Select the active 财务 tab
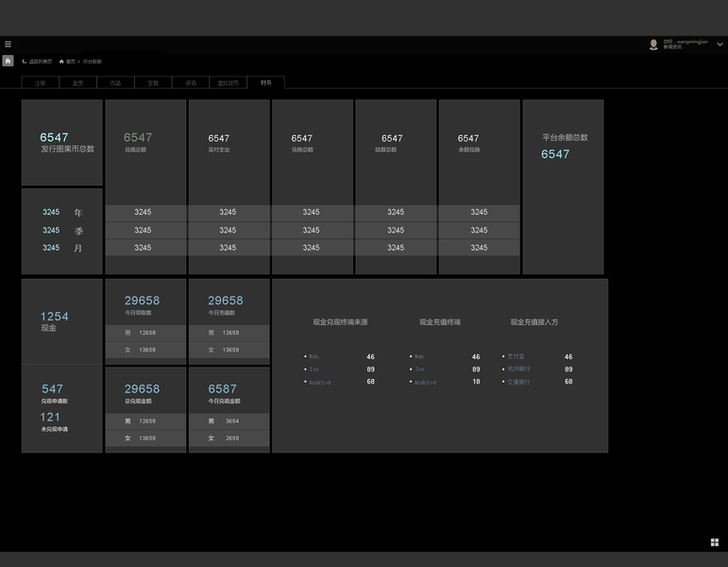 coord(266,82)
